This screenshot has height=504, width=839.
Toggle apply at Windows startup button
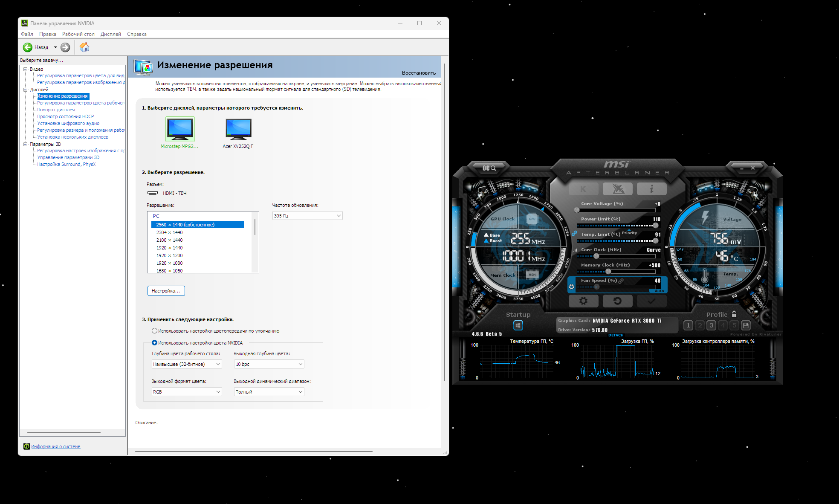pyautogui.click(x=518, y=325)
